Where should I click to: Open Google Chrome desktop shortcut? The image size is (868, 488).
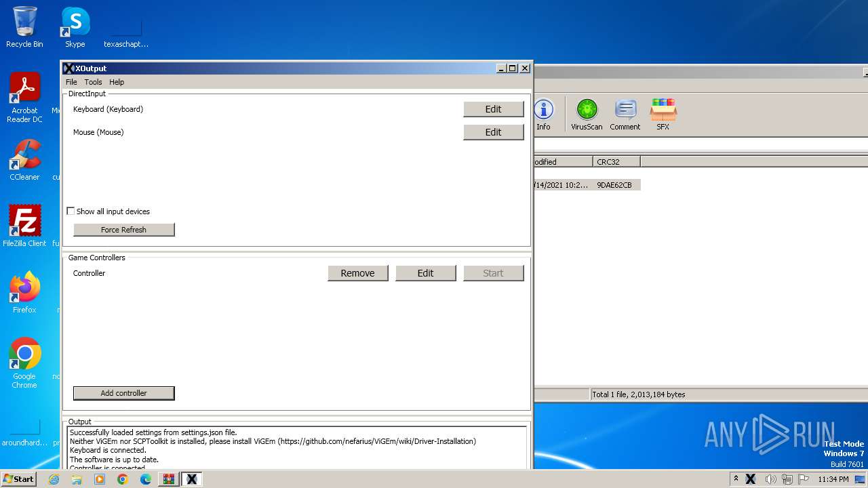pos(24,363)
